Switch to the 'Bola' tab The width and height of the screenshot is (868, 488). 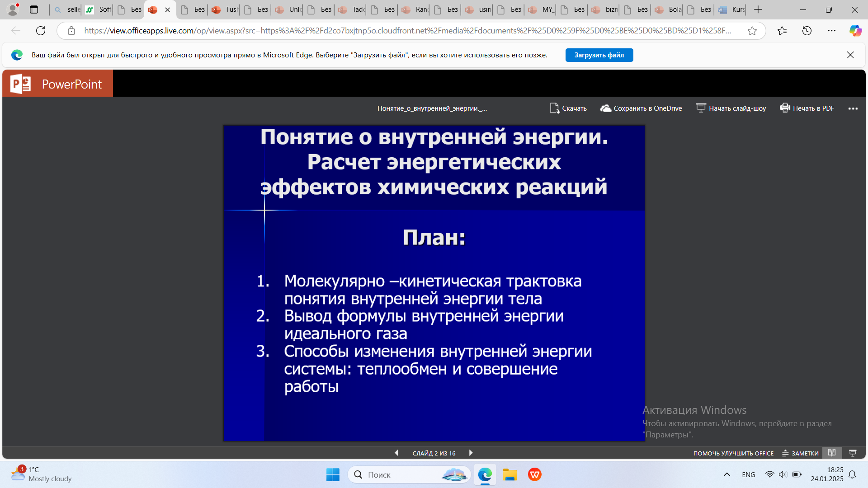tap(668, 9)
